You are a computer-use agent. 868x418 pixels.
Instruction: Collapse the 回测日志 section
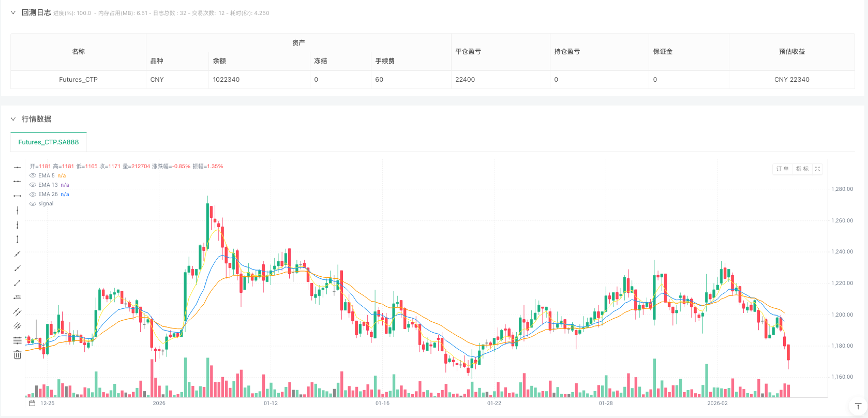13,13
